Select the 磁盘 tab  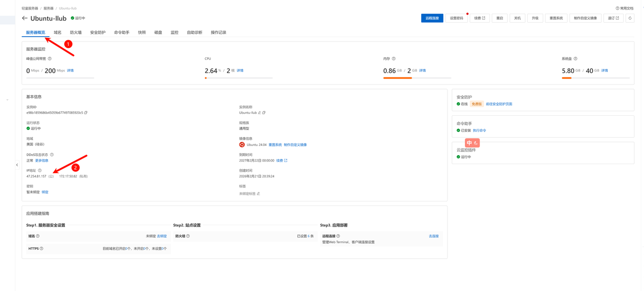click(x=158, y=33)
